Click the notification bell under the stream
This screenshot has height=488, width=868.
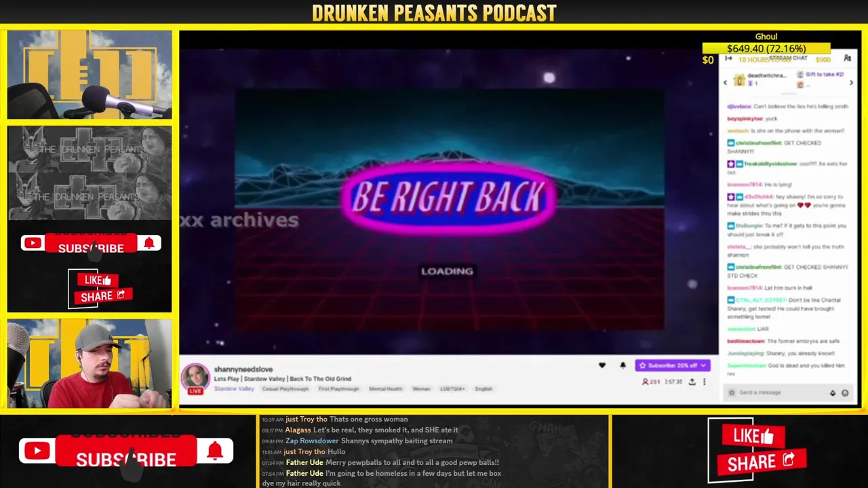click(623, 365)
